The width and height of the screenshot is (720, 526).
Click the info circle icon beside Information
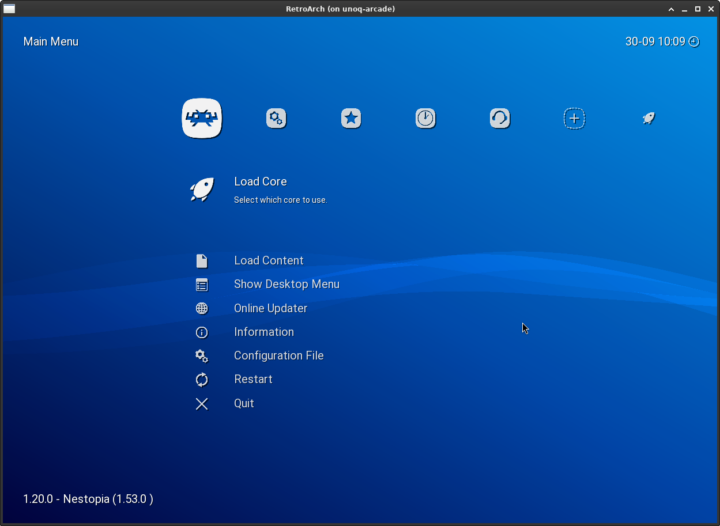(202, 332)
